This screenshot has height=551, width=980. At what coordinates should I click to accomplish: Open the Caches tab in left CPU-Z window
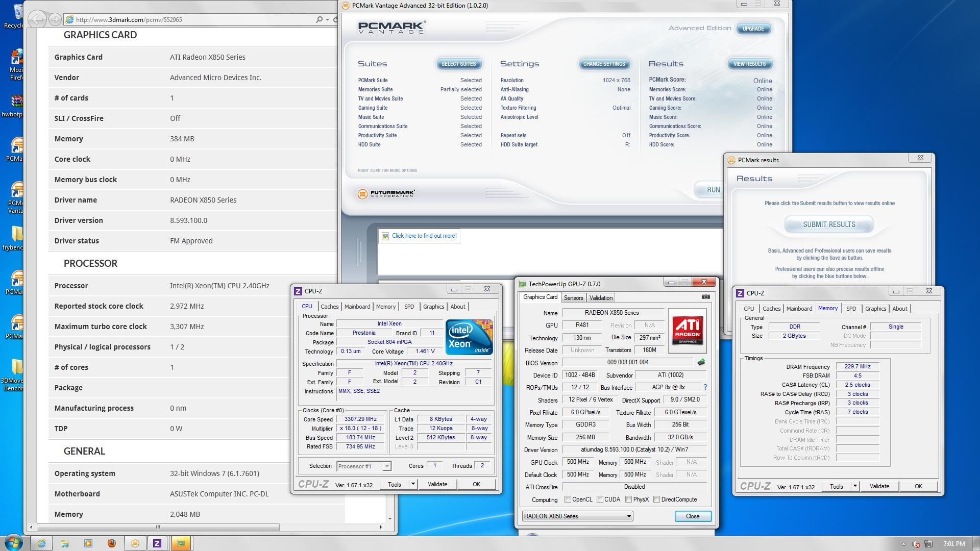pos(330,307)
